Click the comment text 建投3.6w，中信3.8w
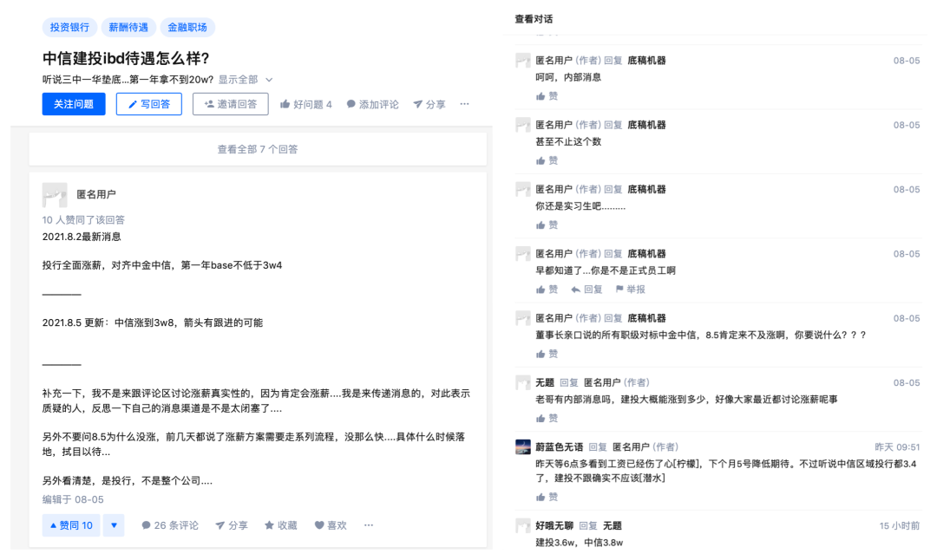The image size is (937, 560). pyautogui.click(x=579, y=543)
